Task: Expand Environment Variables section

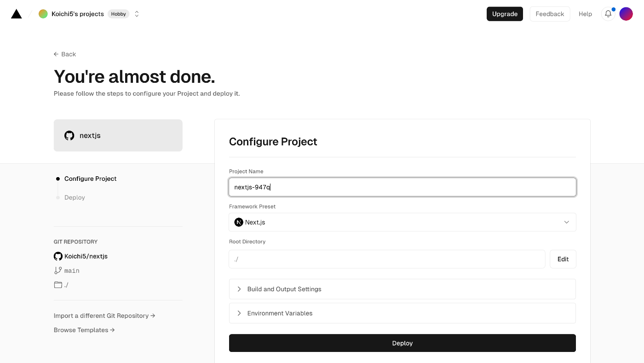Action: coord(402,313)
